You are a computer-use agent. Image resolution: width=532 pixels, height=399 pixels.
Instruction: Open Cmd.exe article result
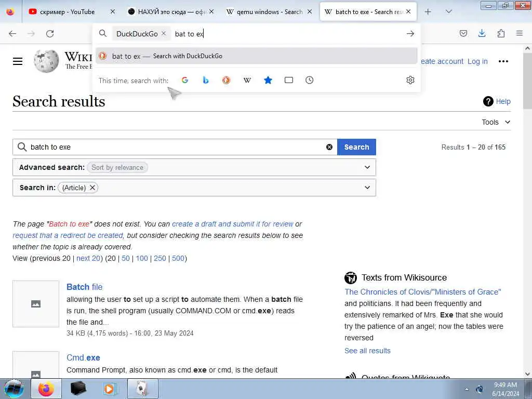click(x=83, y=357)
